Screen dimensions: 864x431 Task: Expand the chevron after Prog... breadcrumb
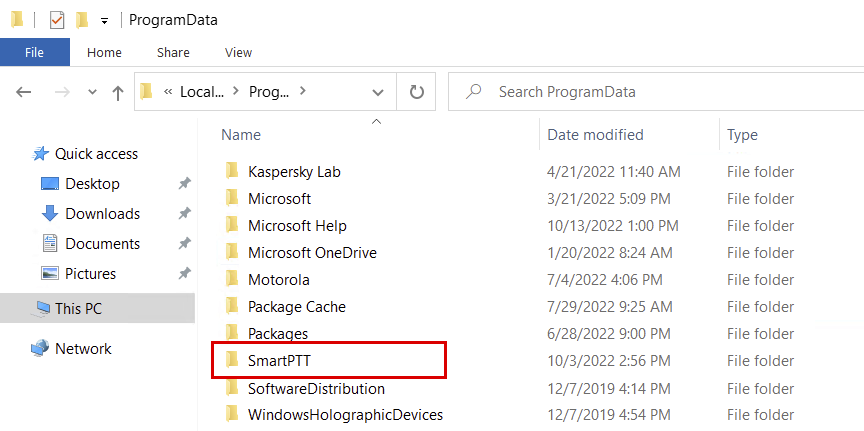302,91
